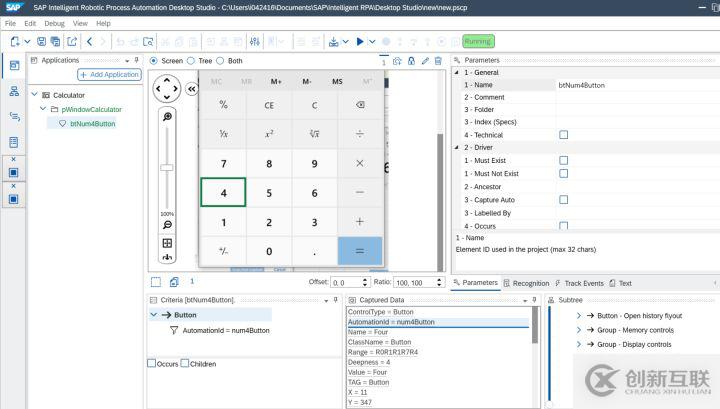Collapse the Button criteria node
720x409 pixels.
point(154,315)
